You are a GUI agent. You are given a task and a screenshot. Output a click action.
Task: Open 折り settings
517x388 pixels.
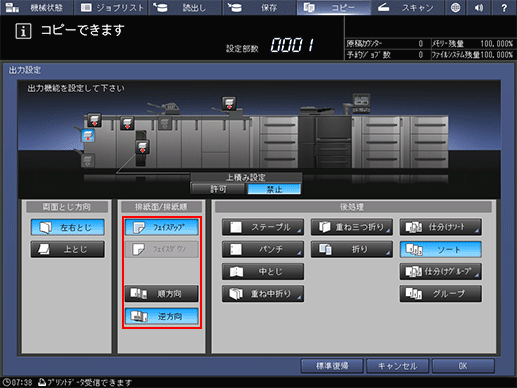pyautogui.click(x=352, y=249)
